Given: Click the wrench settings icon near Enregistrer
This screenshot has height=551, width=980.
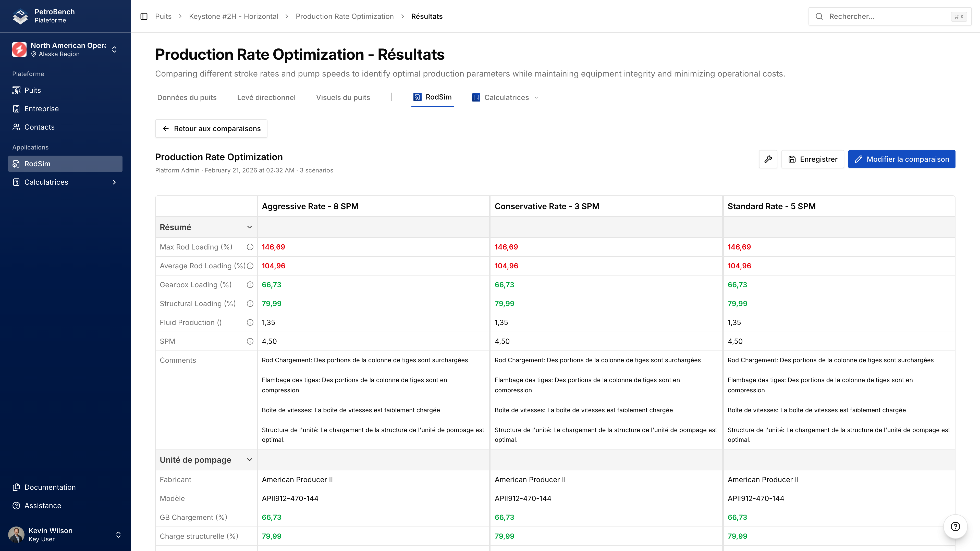Looking at the screenshot, I should (x=768, y=159).
